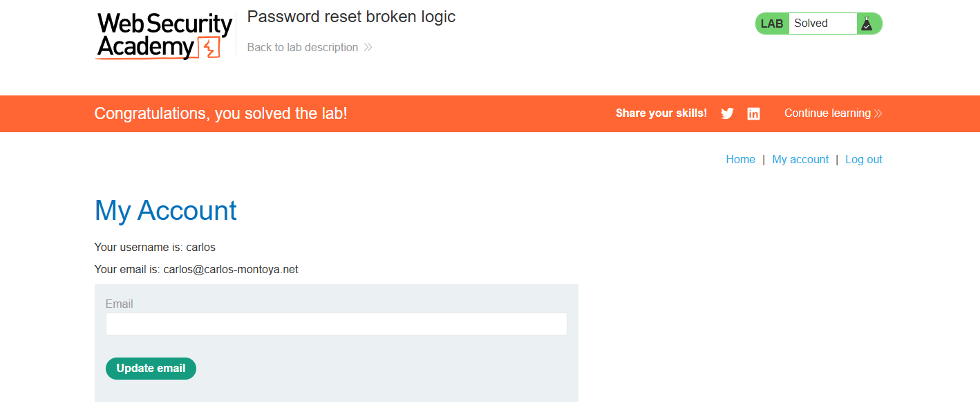Focus the Email input field
Viewport: 980px width, 417px height.
pyautogui.click(x=336, y=324)
